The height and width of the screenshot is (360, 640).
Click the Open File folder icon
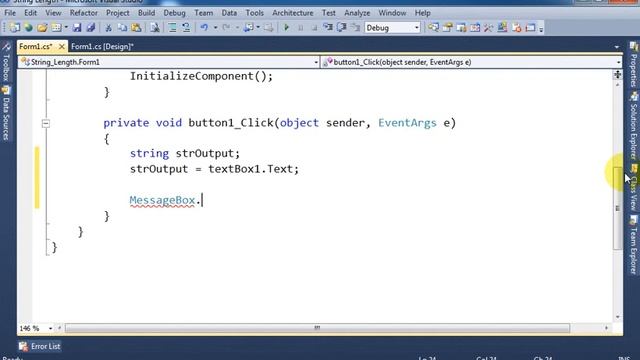pyautogui.click(x=42, y=28)
